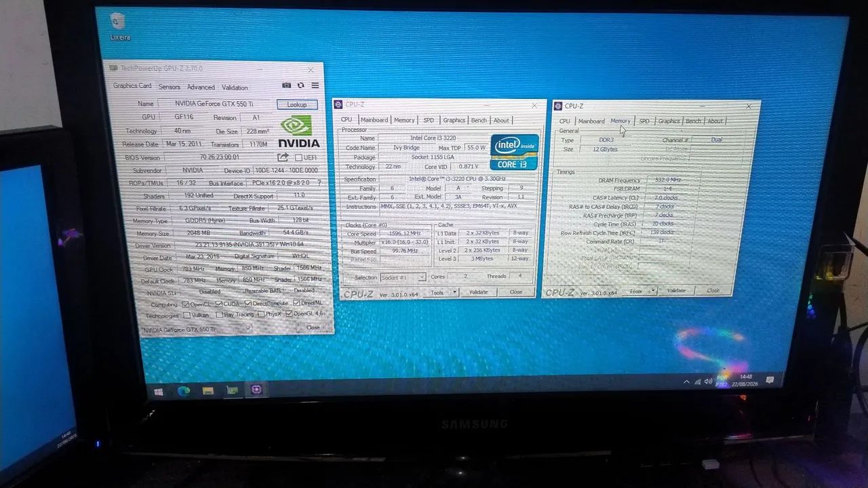Toggle the Ray Tracing checkbox
This screenshot has height=488, width=868.
[219, 314]
